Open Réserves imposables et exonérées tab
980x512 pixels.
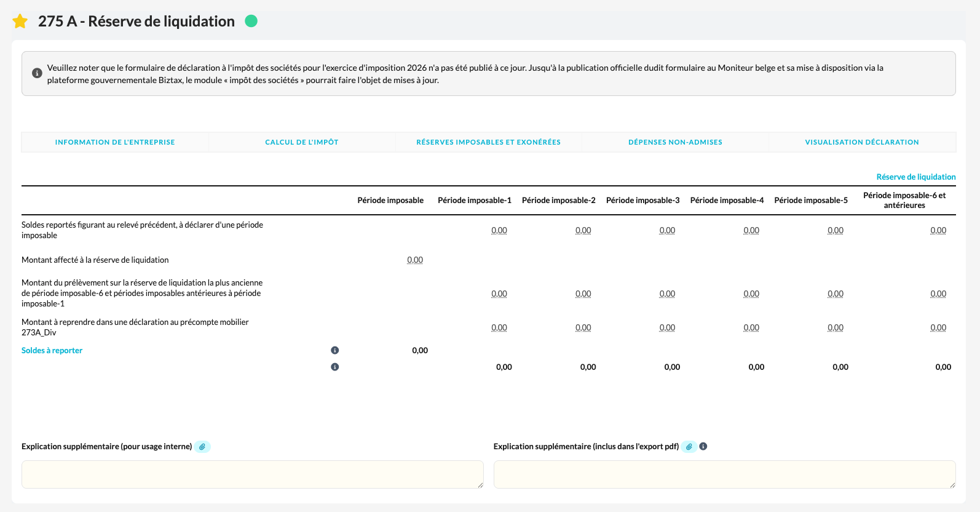pos(488,142)
